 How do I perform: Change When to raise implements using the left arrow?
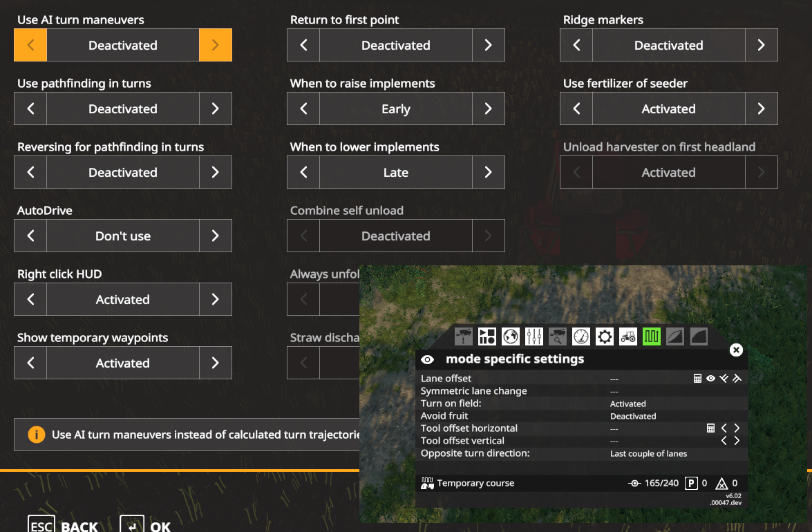pos(303,108)
